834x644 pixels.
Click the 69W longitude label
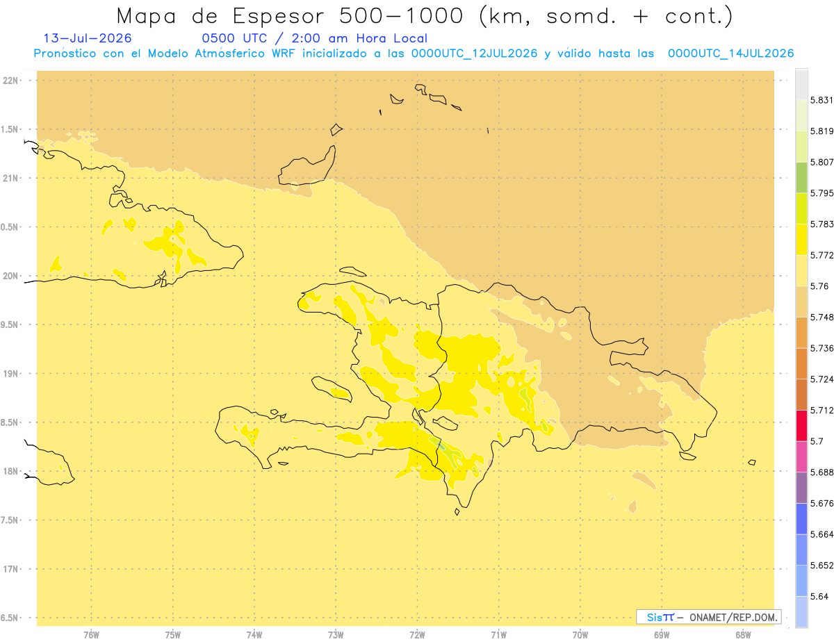(x=662, y=635)
